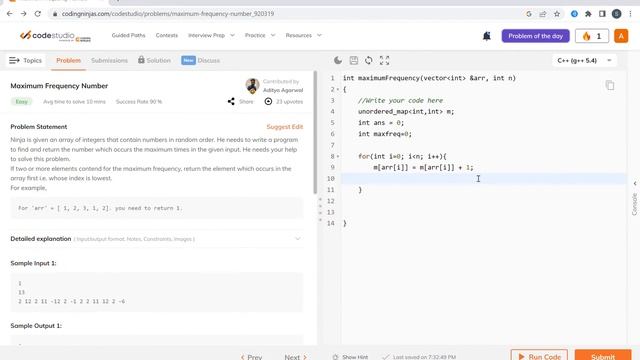Click the Problem of the day button
This screenshot has height=360, width=640.
(535, 36)
